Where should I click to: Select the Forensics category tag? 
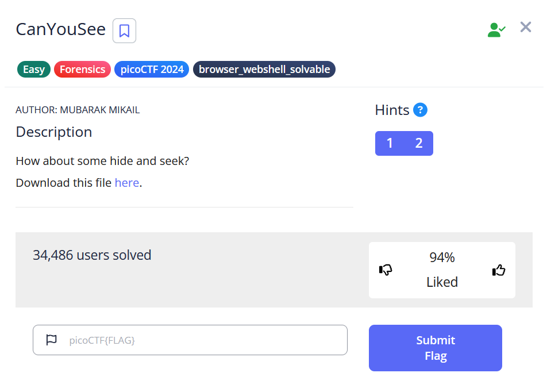tap(82, 70)
